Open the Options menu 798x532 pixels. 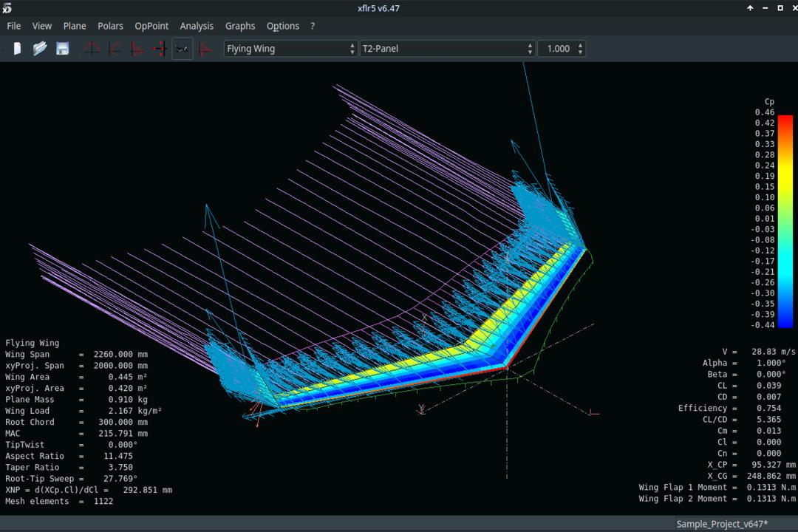[282, 26]
